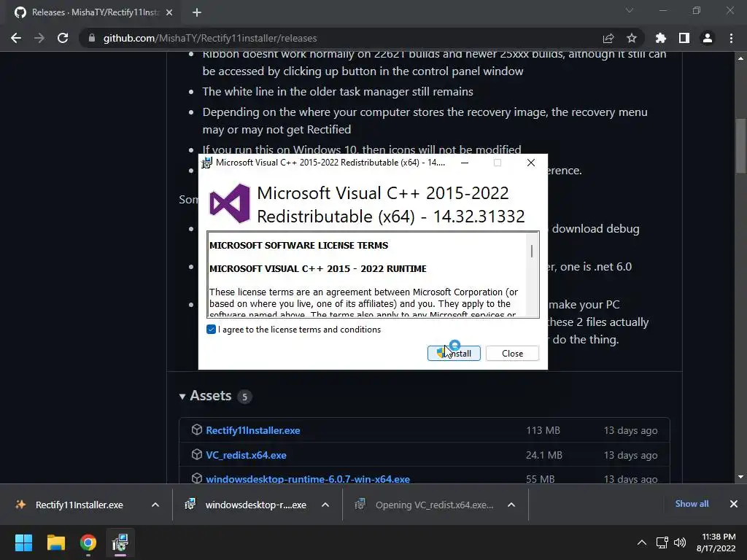
Task: Expand options for windowsdesktop-r....exe download
Action: pyautogui.click(x=325, y=505)
